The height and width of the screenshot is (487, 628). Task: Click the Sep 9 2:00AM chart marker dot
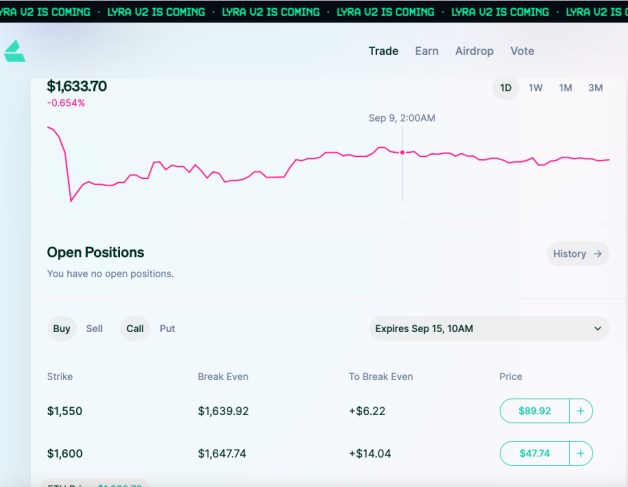(x=403, y=152)
